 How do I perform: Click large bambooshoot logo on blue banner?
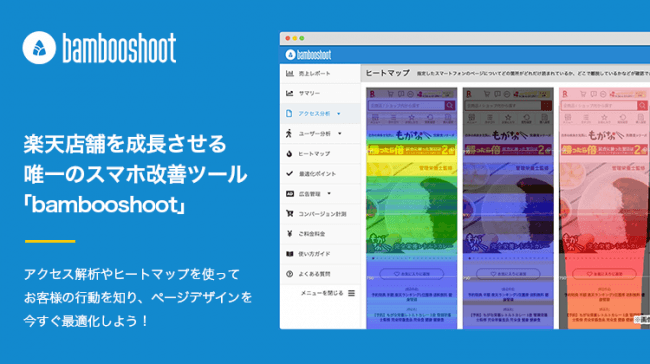(99, 48)
